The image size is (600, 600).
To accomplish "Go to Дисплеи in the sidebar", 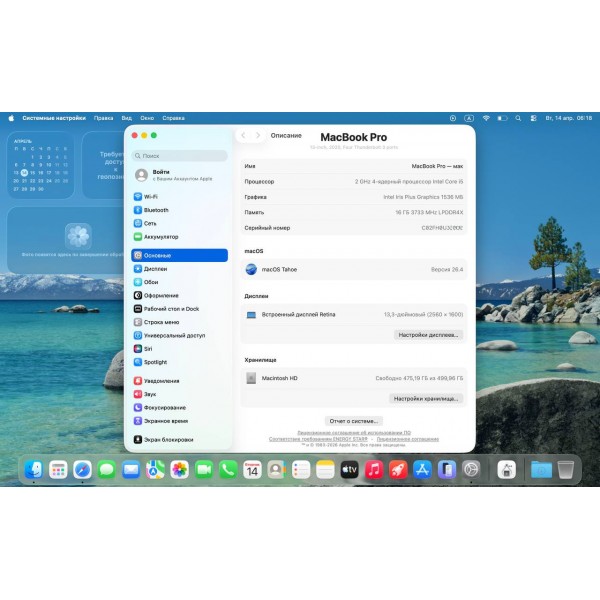I will (x=155, y=269).
